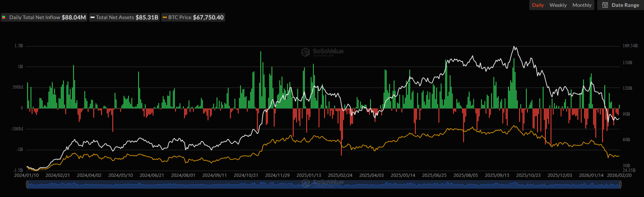
Task: Toggle the Total Net Assets series
Action: click(x=124, y=17)
